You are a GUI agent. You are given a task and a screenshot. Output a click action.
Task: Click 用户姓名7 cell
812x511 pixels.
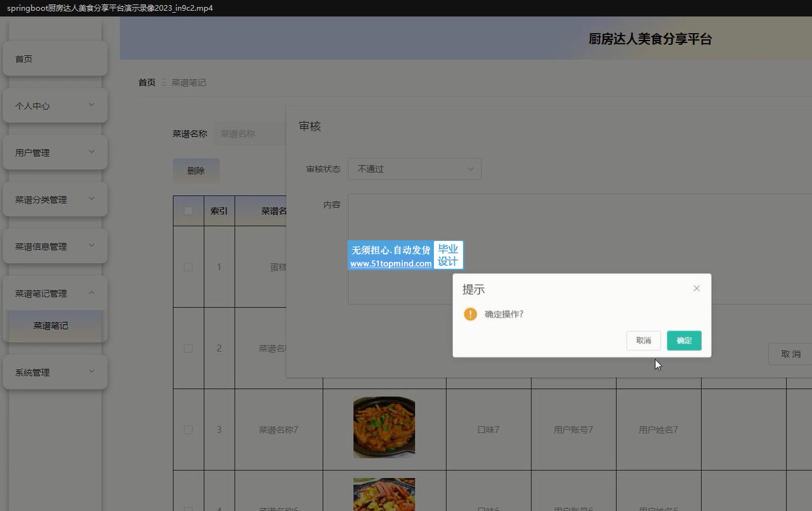658,430
